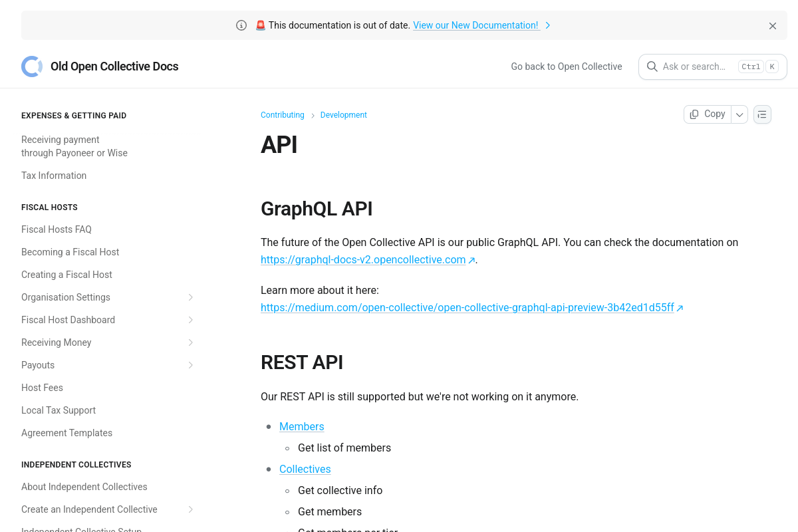Expand the Receiving Money section

pyautogui.click(x=191, y=342)
